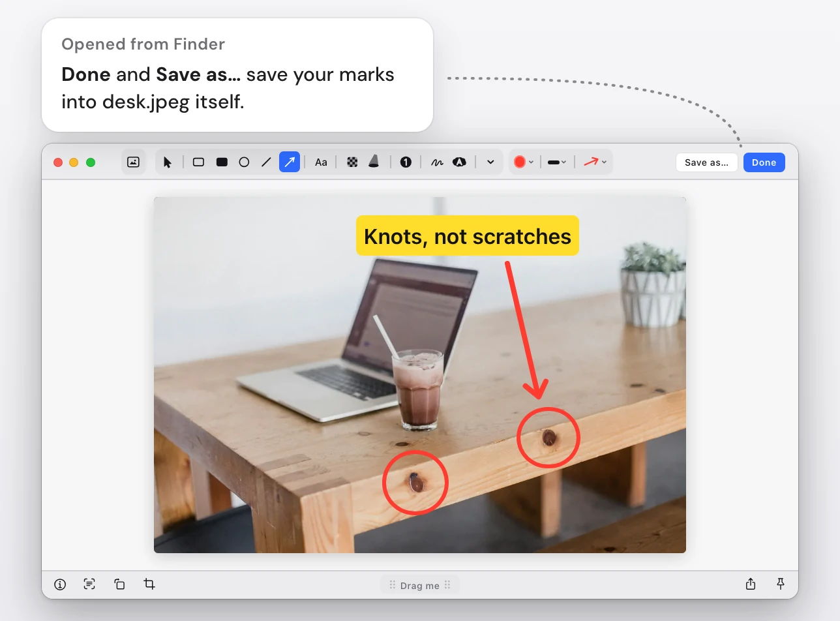Select the highlighter marker tool
Image resolution: width=840 pixels, height=621 pixels.
[459, 162]
